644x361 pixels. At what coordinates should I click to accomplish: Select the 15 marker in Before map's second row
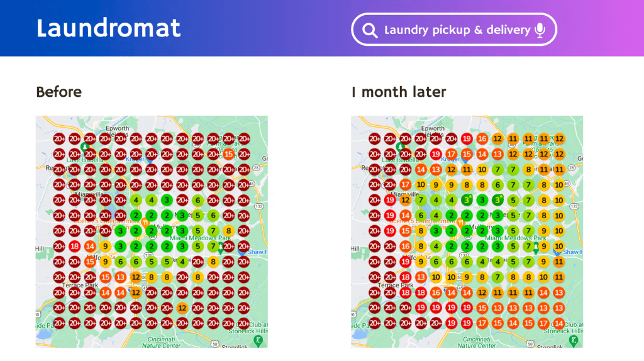tap(229, 154)
